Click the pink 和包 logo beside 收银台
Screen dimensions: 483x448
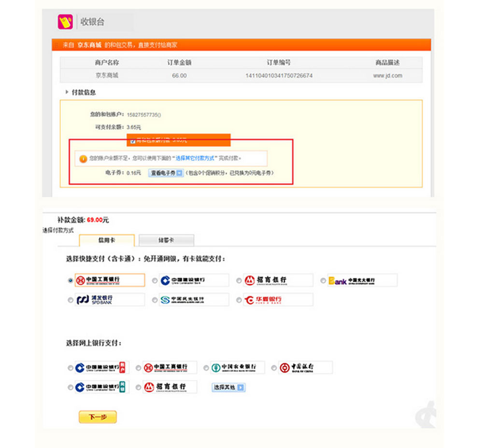pyautogui.click(x=65, y=22)
